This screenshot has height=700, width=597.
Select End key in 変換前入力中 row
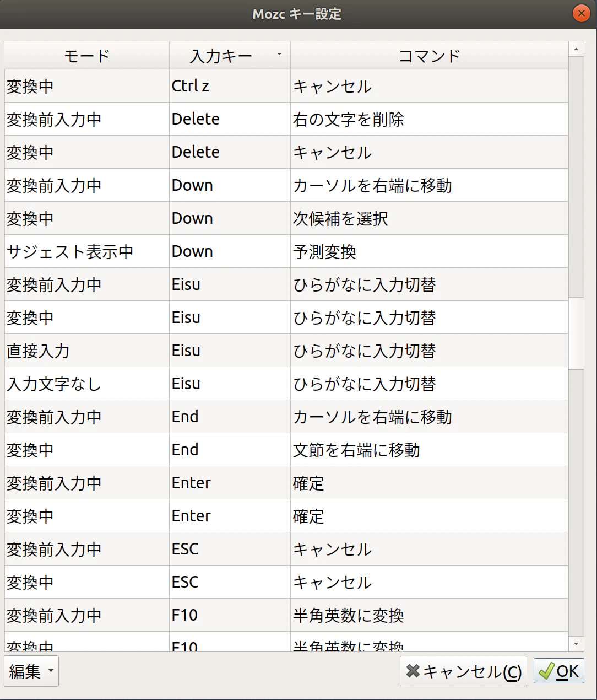point(230,417)
